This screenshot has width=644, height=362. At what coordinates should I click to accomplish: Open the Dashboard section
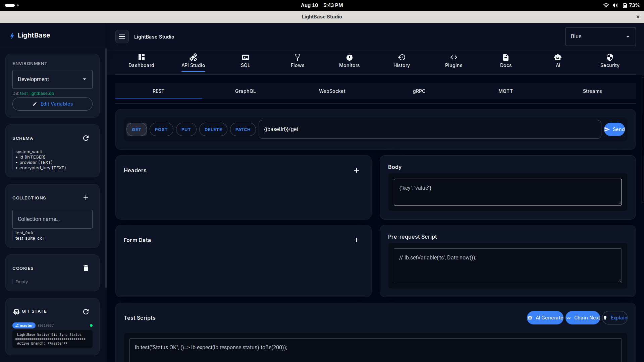pyautogui.click(x=141, y=61)
